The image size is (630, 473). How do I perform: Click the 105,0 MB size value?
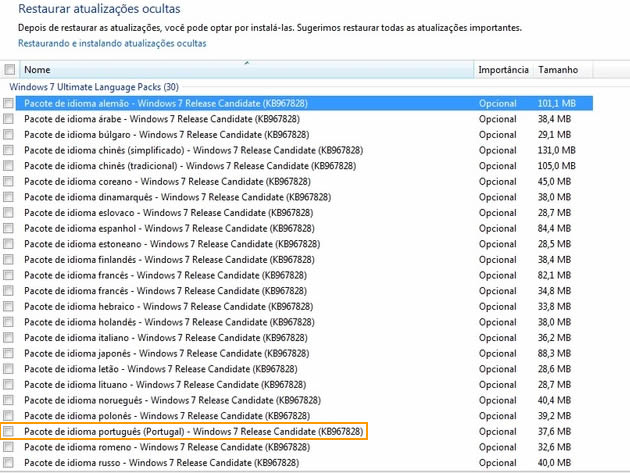point(556,166)
